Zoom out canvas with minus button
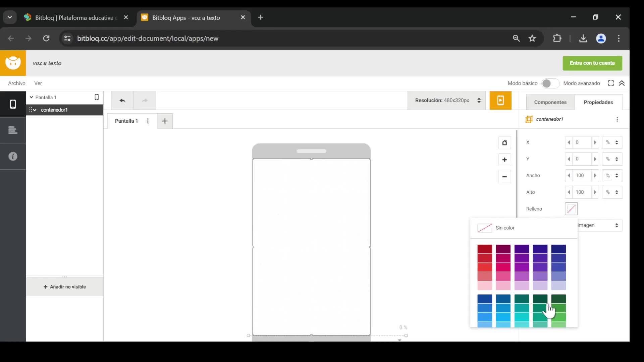Image resolution: width=644 pixels, height=362 pixels. (504, 177)
